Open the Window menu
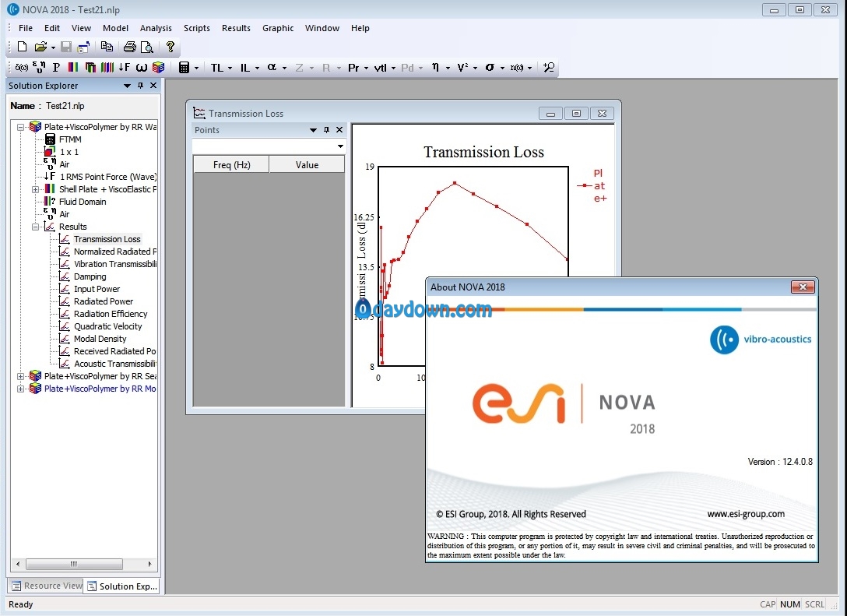 pos(322,28)
